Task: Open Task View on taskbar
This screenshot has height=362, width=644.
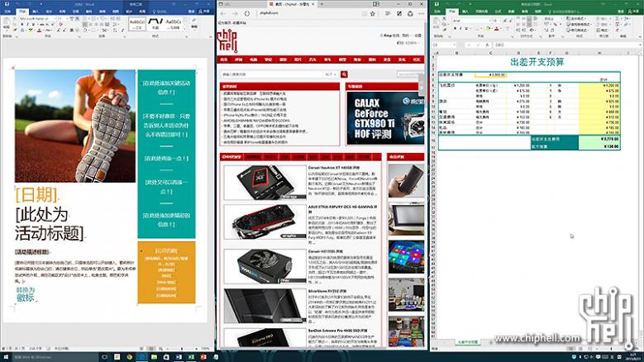Action: click(x=104, y=357)
